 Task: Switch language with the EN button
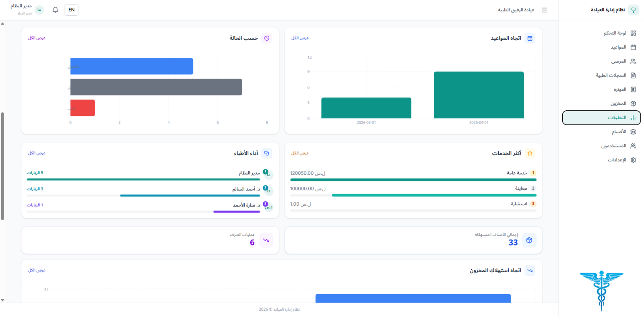[x=71, y=10]
